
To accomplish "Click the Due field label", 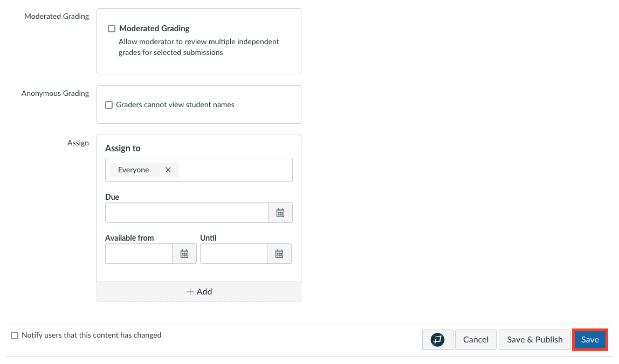I will (x=112, y=197).
